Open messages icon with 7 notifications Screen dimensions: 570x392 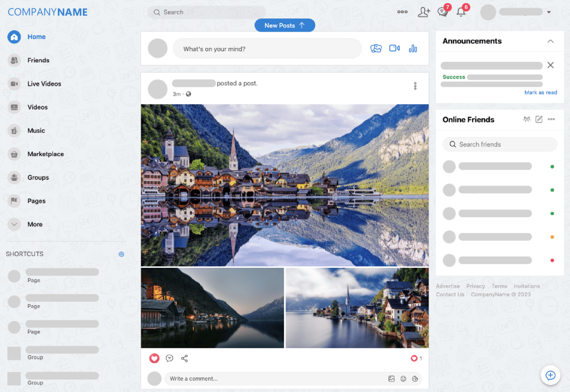pos(442,12)
